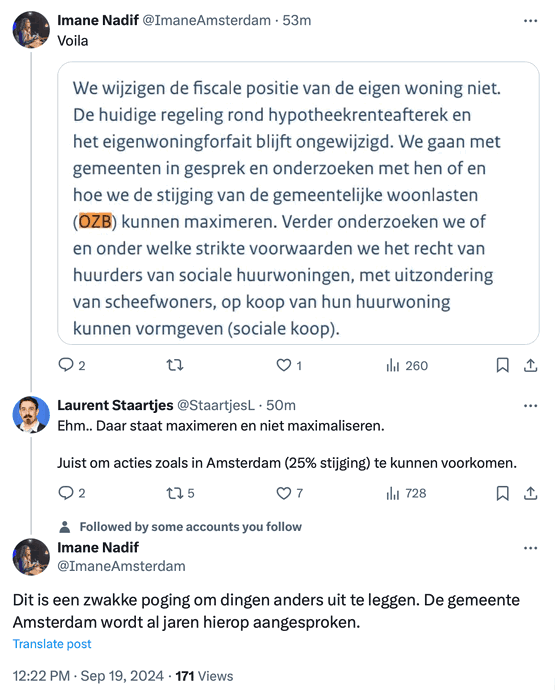Repost Laurent Staartjes' reply with 5 reposts
Viewport: 555px width, 690px height.
(x=180, y=493)
